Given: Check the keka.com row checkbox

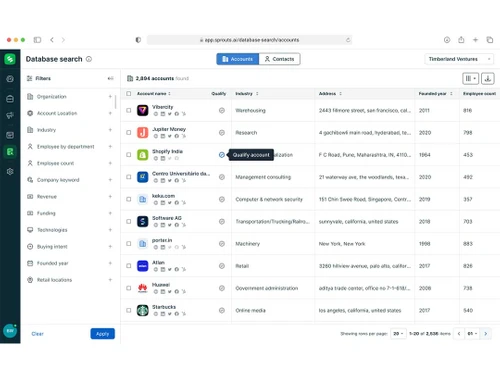Looking at the screenshot, I should (x=129, y=199).
